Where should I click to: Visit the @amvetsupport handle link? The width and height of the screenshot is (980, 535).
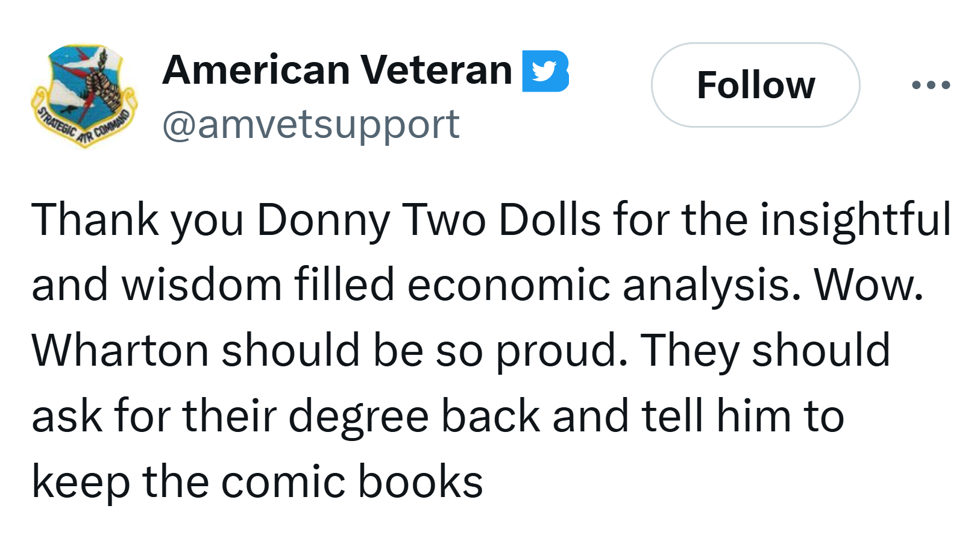pyautogui.click(x=311, y=125)
